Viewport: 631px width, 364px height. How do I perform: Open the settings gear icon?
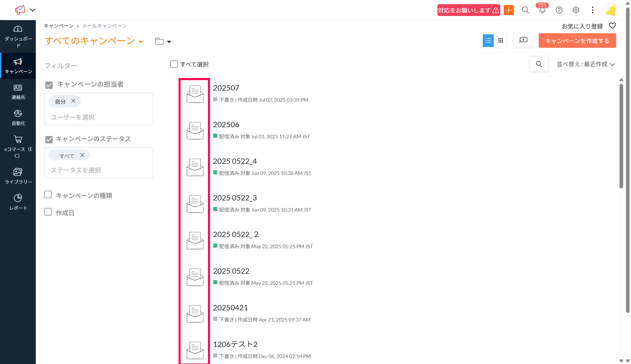coord(576,10)
